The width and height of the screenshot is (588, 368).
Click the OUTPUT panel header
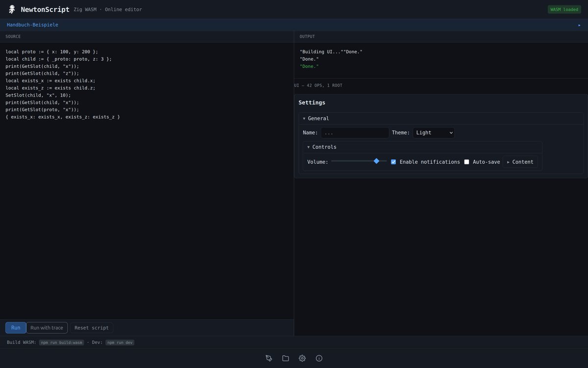pyautogui.click(x=441, y=37)
